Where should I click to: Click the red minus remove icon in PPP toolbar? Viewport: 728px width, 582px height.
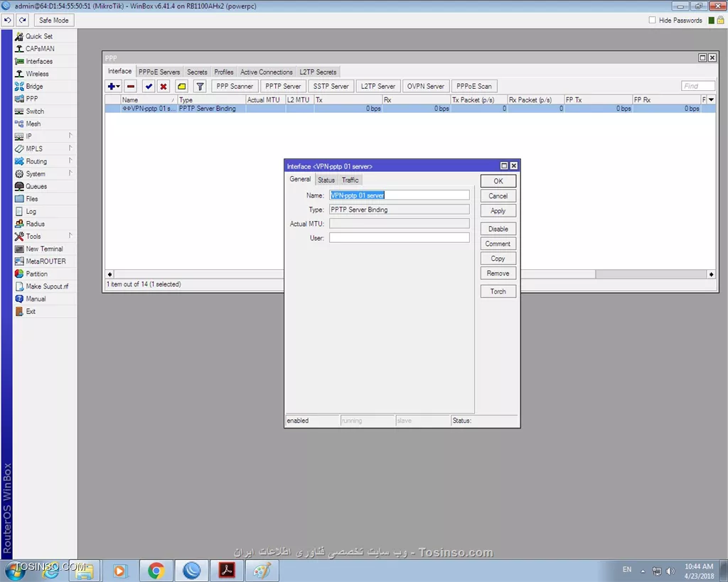tap(131, 86)
